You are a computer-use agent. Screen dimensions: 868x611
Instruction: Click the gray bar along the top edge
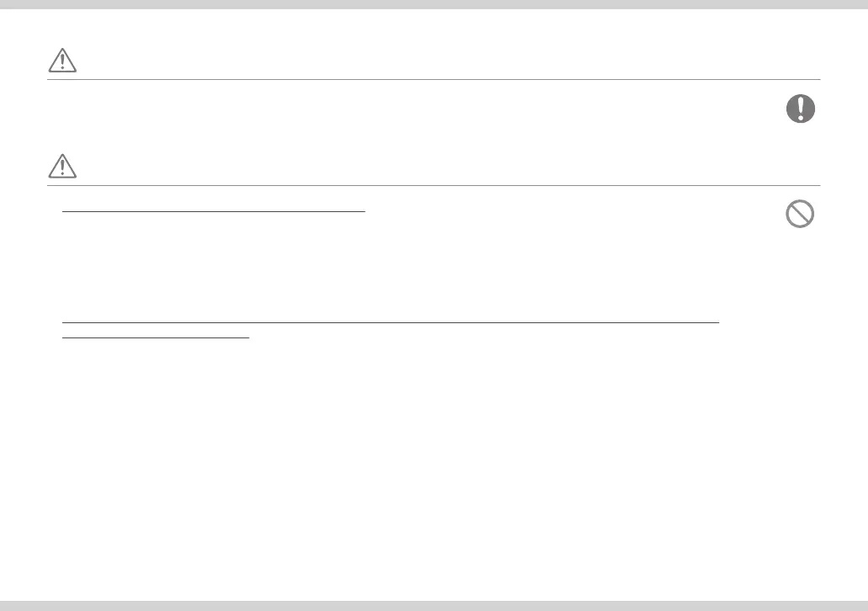click(x=434, y=4)
